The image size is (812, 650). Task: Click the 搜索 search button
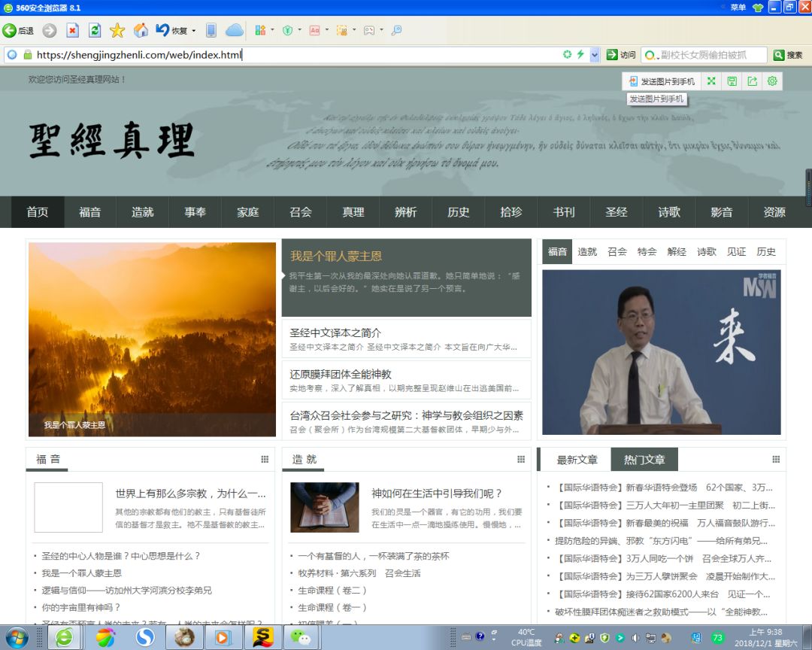[x=788, y=55]
